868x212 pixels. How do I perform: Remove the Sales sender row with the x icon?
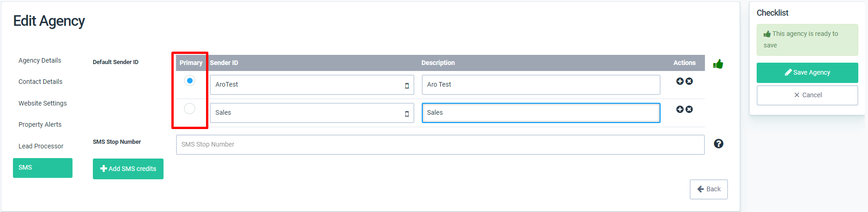(x=689, y=109)
